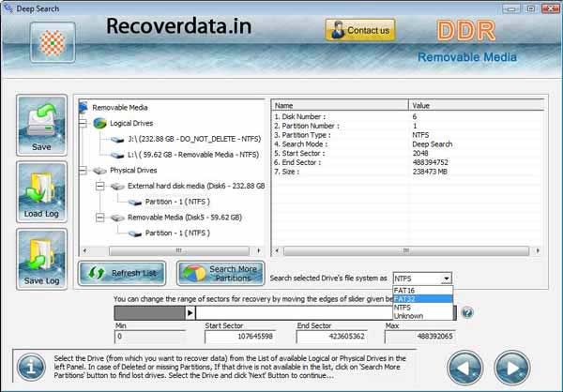This screenshot has height=392, width=563.
Task: Click the Contact us button
Action: 360,30
